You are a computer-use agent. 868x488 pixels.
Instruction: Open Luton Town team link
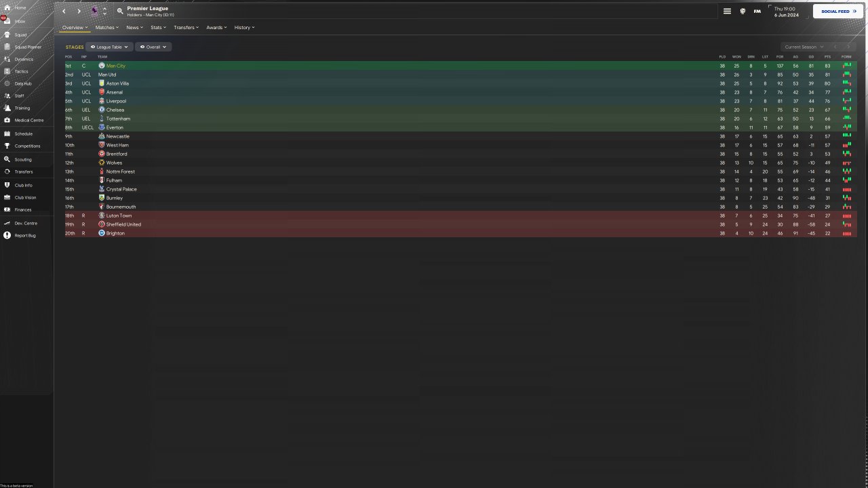[119, 216]
